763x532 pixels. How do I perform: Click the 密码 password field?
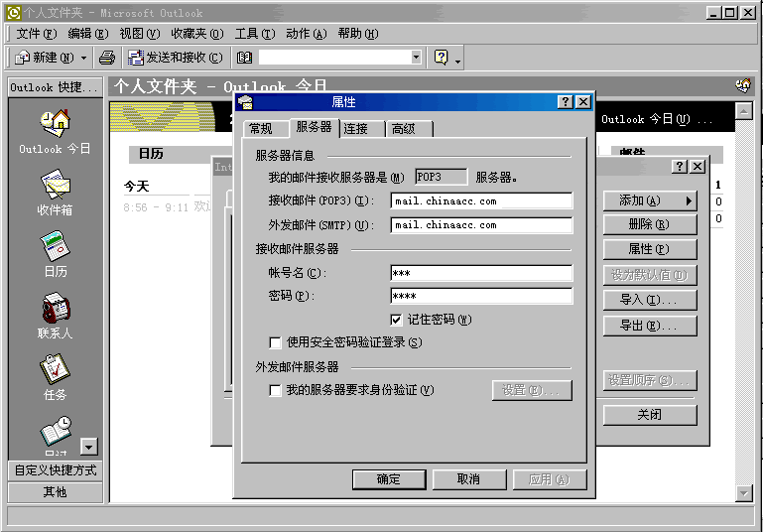(482, 296)
